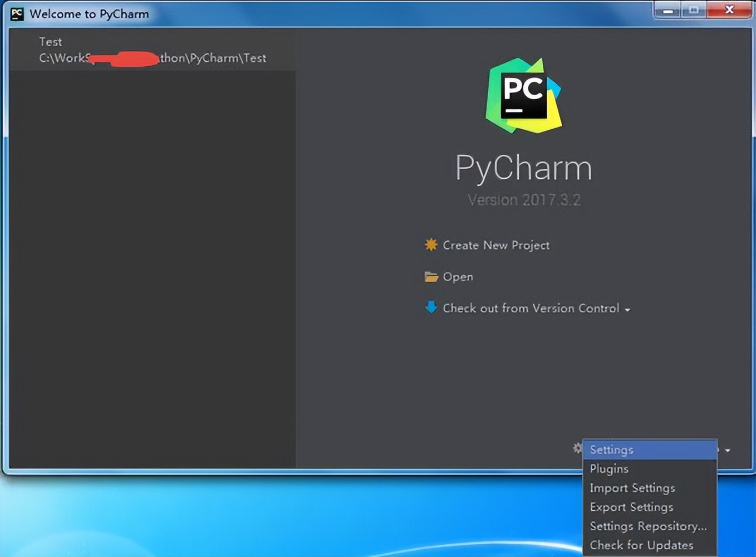
Task: Click the large PyCharm PC logo
Action: 523,95
